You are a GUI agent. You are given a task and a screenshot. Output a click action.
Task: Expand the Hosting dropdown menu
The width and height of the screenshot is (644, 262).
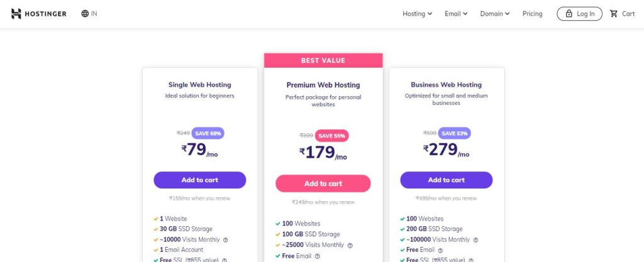418,14
